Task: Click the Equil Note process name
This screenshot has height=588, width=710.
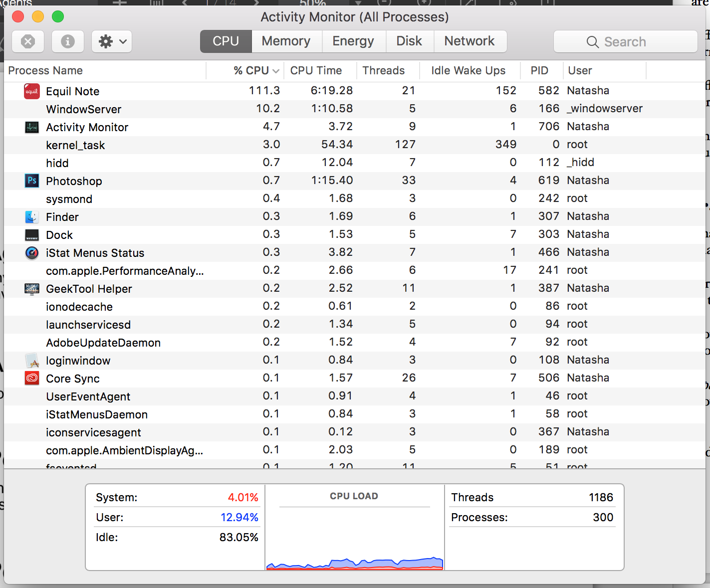Action: pyautogui.click(x=73, y=91)
